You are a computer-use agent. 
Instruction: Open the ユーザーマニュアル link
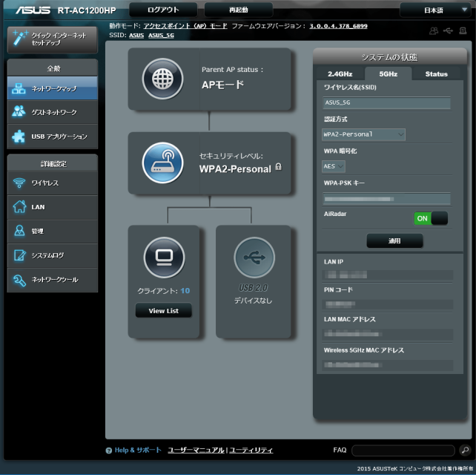196,450
